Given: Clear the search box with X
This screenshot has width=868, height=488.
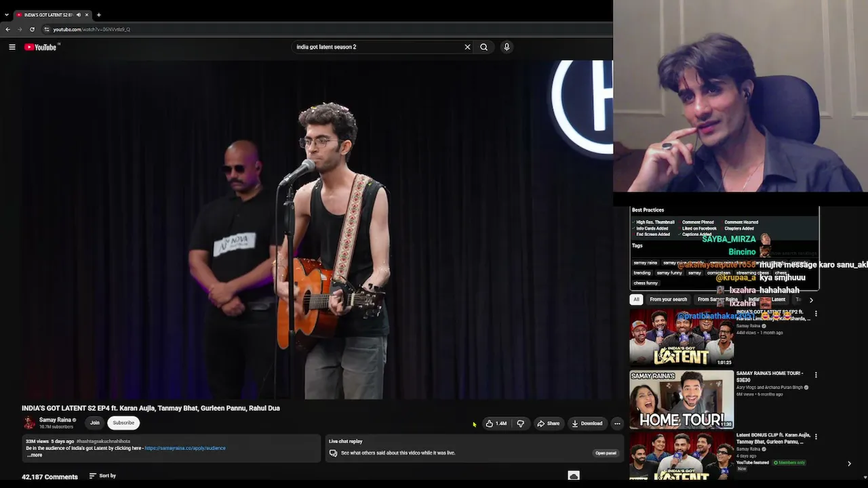Looking at the screenshot, I should [467, 47].
